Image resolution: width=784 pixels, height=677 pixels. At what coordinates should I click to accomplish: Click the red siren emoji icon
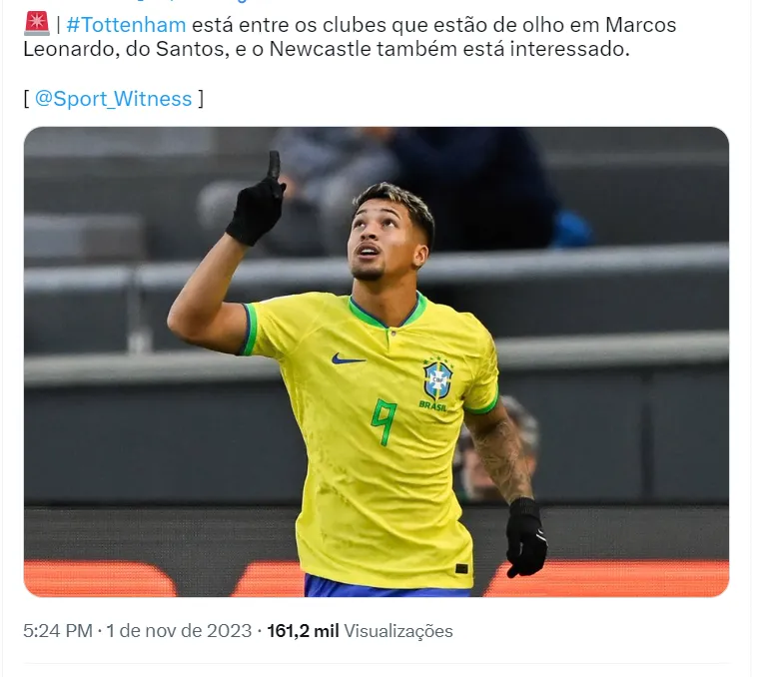[37, 24]
